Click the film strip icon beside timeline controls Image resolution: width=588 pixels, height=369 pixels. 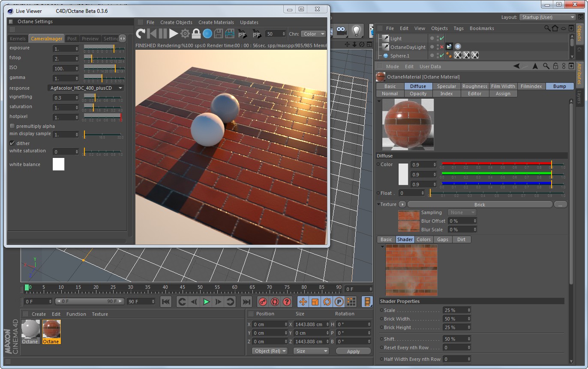click(367, 302)
